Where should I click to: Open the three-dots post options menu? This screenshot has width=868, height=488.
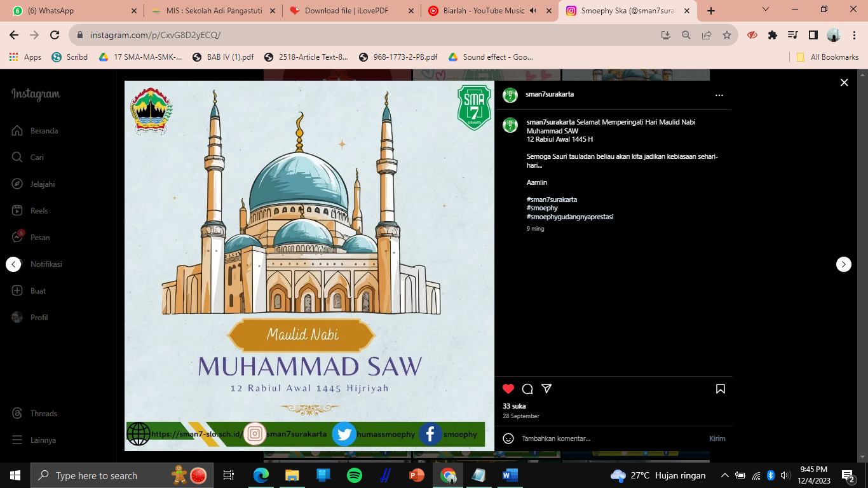719,95
